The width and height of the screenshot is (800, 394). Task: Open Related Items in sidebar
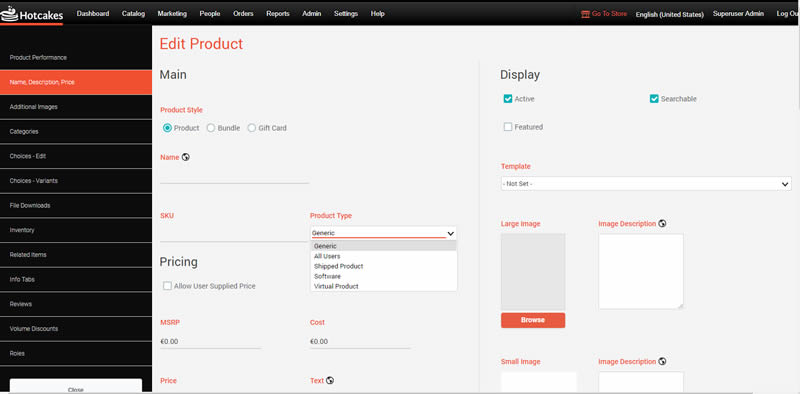coord(76,255)
